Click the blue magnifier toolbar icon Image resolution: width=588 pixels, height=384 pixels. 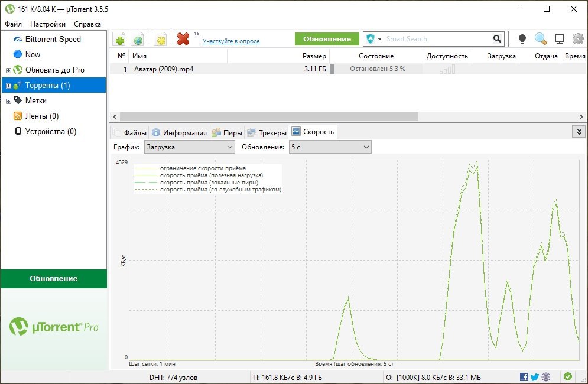pos(540,38)
